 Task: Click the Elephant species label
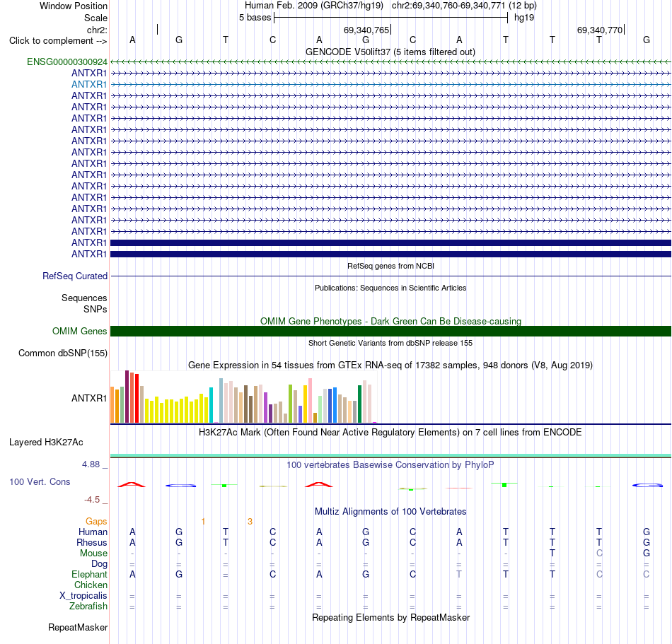tap(90, 575)
